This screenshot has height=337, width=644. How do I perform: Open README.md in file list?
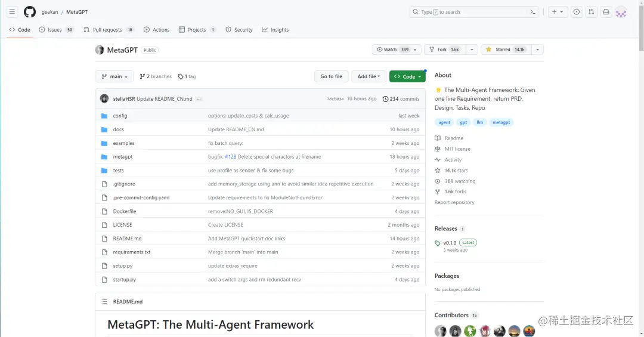click(x=128, y=239)
